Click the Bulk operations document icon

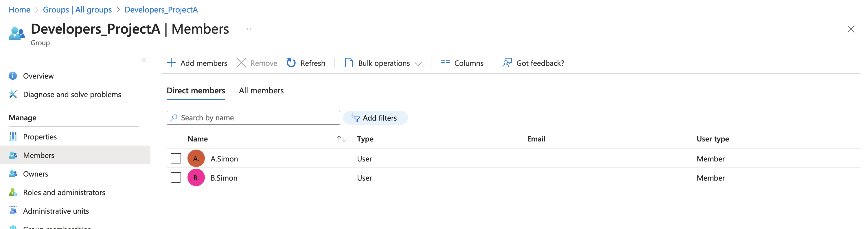pos(349,63)
